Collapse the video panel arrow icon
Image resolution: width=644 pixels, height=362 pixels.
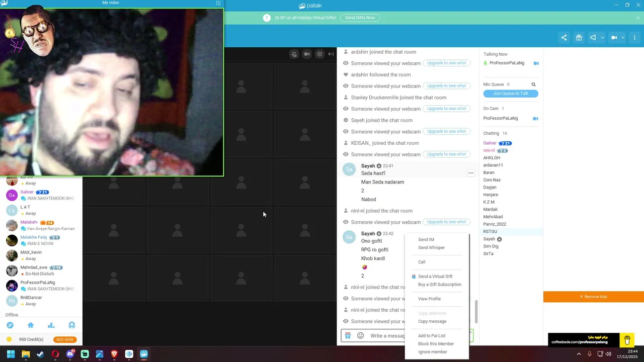pyautogui.click(x=331, y=54)
